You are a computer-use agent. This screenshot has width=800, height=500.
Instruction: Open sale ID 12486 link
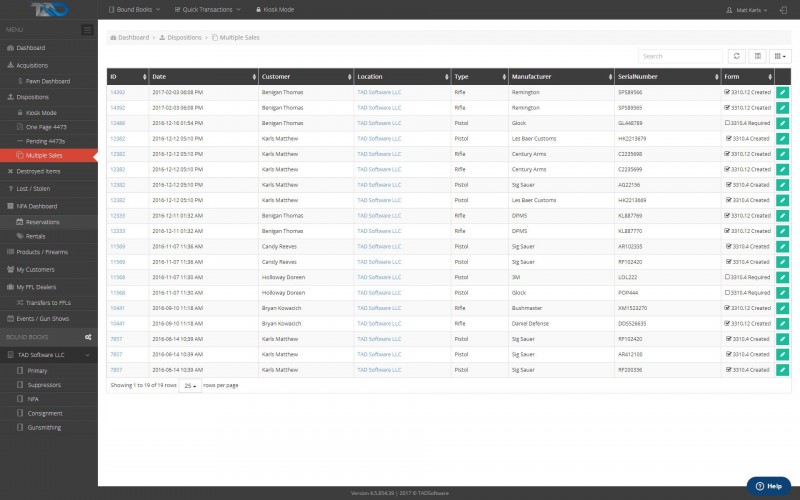click(117, 123)
